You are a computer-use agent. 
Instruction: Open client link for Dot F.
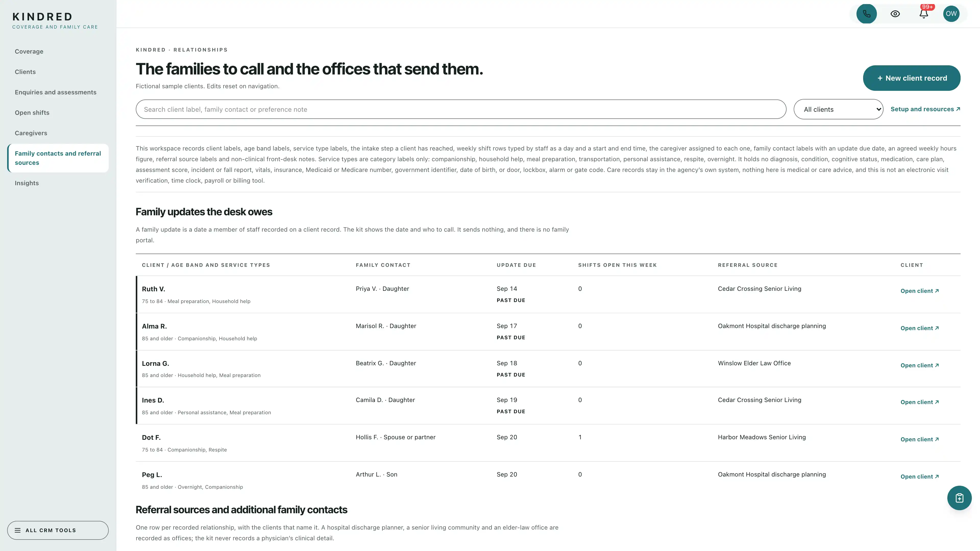point(920,440)
